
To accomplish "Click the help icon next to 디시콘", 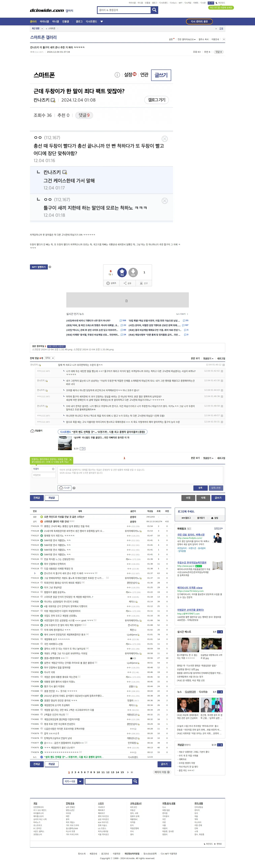I will [74, 488].
